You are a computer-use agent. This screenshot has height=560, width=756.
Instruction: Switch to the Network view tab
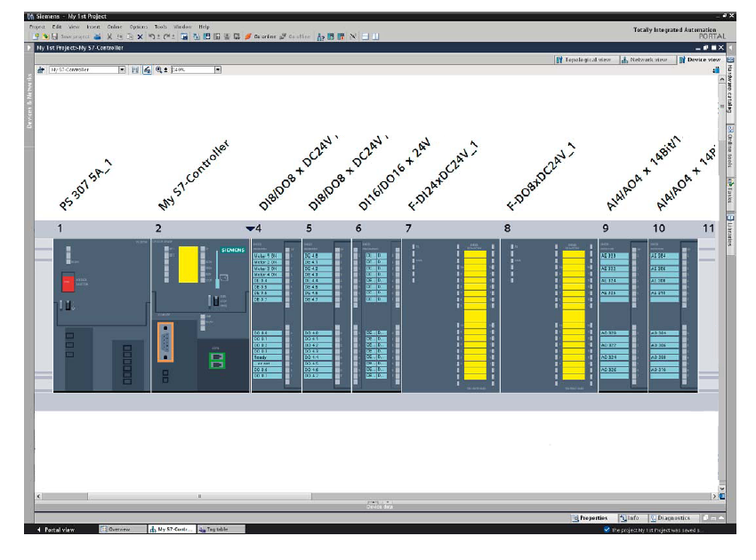(647, 60)
